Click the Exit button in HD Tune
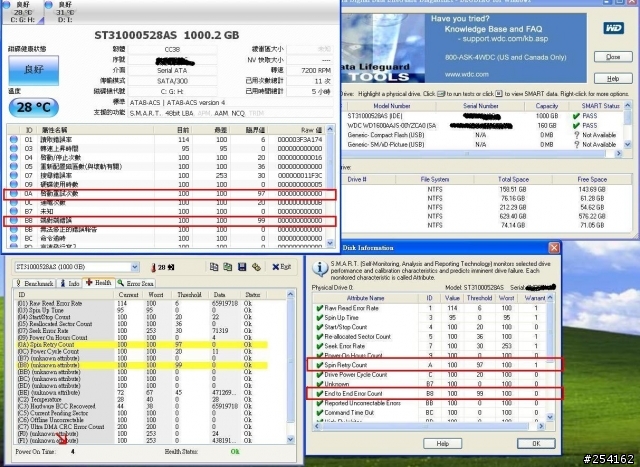The width and height of the screenshot is (640, 467). coord(282,267)
